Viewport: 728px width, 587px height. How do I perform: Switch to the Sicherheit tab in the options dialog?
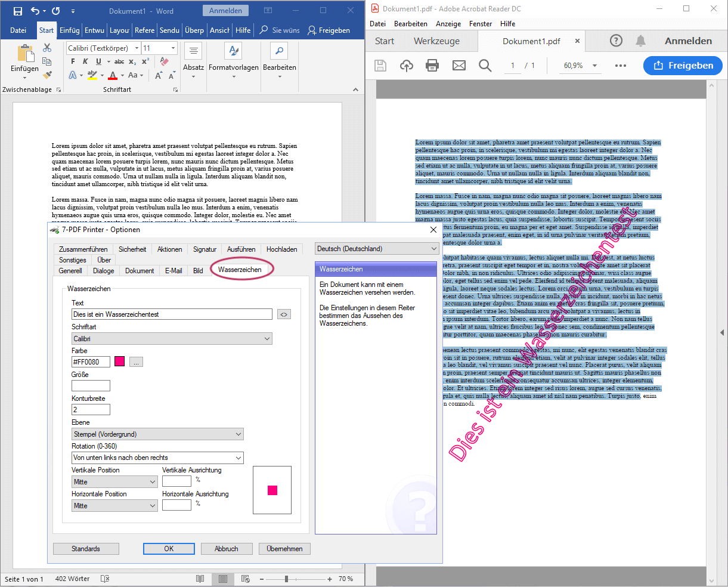[132, 249]
